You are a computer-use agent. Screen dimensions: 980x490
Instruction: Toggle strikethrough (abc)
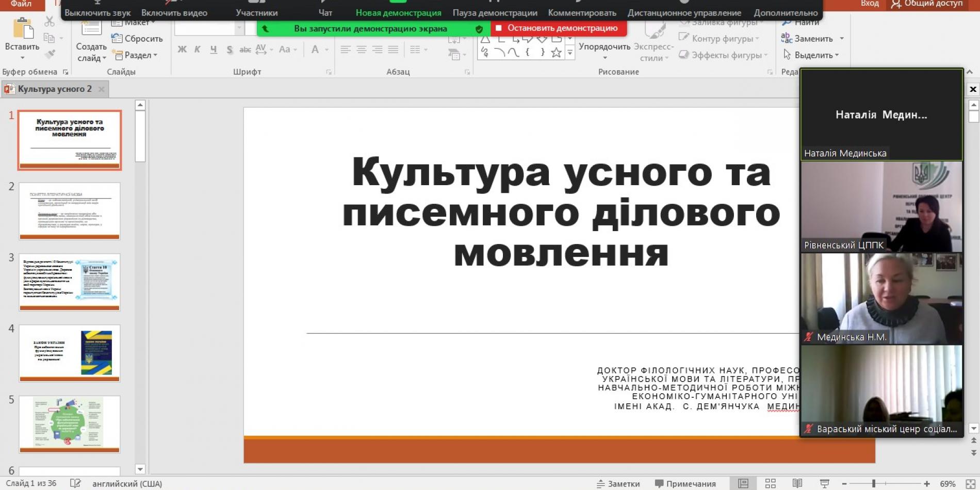click(245, 50)
